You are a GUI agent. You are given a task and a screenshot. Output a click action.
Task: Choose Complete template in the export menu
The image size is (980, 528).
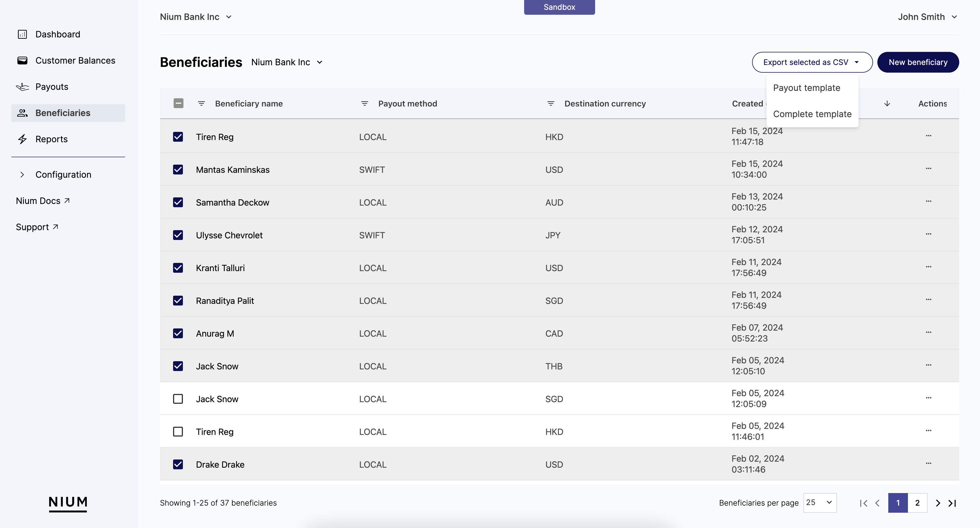pyautogui.click(x=812, y=114)
